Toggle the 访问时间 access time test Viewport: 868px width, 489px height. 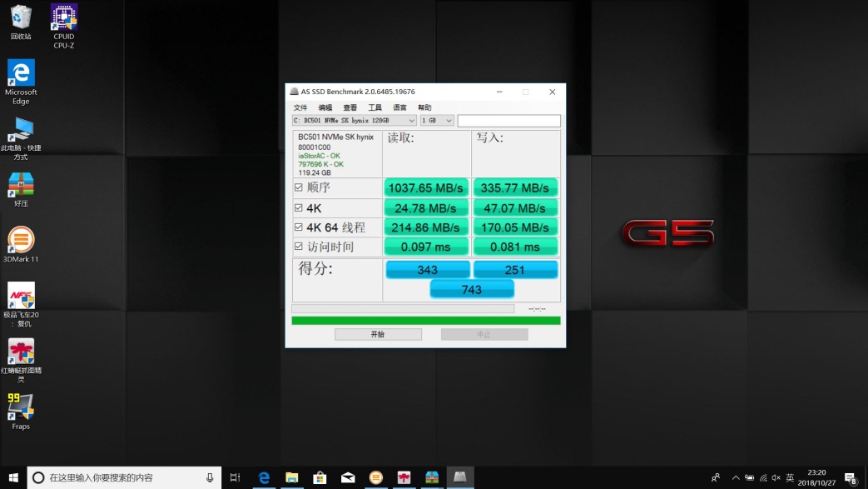[x=299, y=247]
